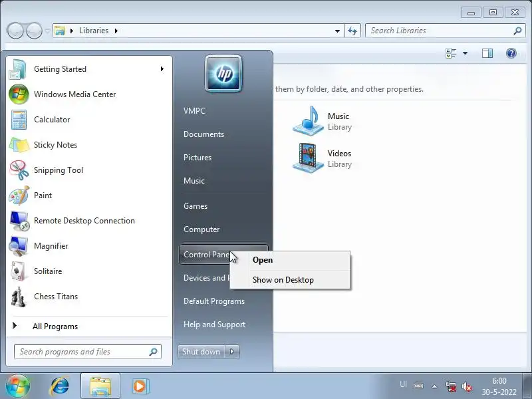This screenshot has height=399, width=532.
Task: Open Remote Desktop Connection icon
Action: [x=19, y=221]
